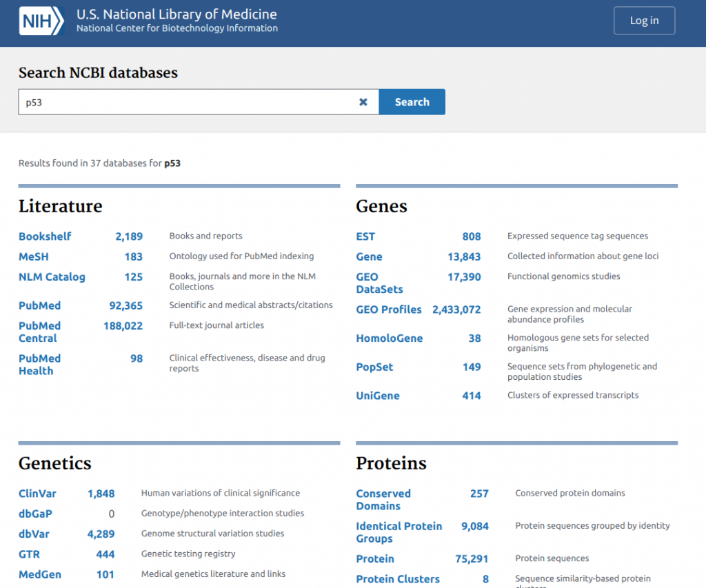Viewport: 706px width, 588px height.
Task: Click dbVar count 4,289
Action: pos(101,534)
